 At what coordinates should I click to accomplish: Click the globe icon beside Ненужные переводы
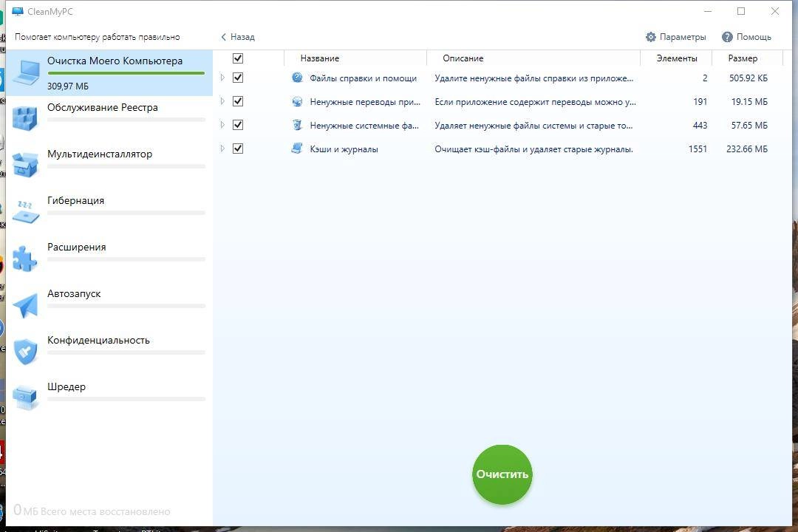pyautogui.click(x=297, y=101)
